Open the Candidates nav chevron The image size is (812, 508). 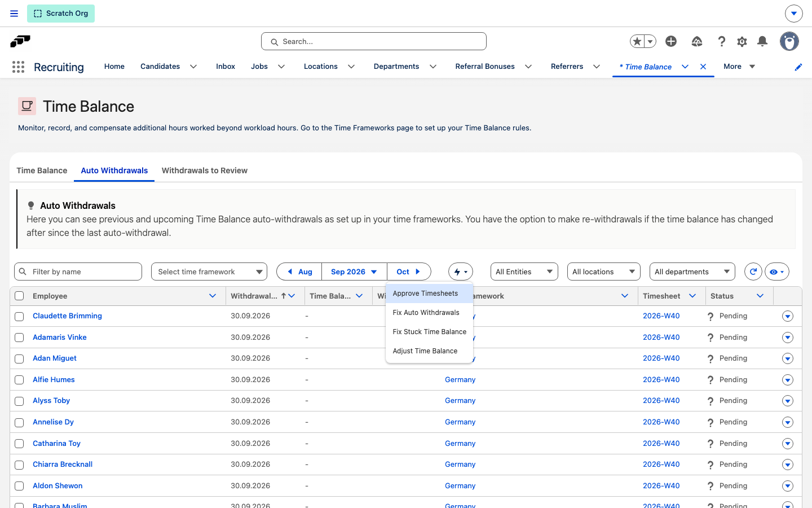[x=193, y=67]
